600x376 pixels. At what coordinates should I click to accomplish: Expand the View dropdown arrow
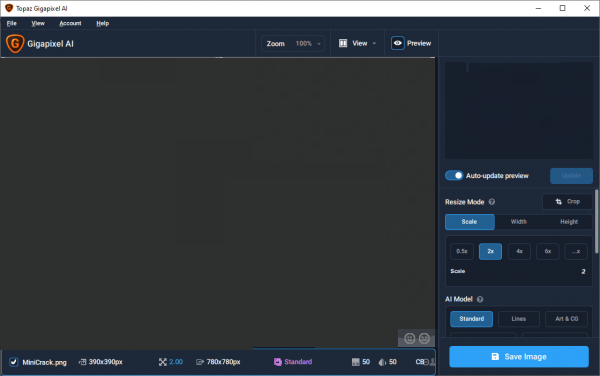pos(374,43)
